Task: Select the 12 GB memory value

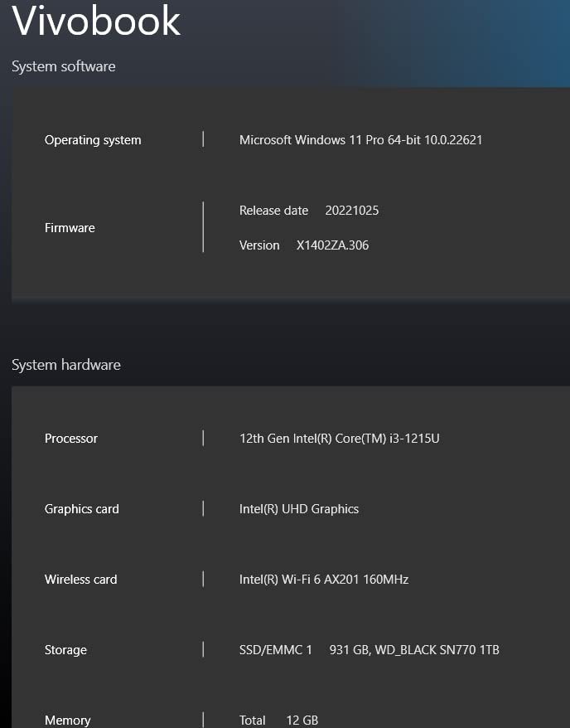Action: pyautogui.click(x=302, y=720)
